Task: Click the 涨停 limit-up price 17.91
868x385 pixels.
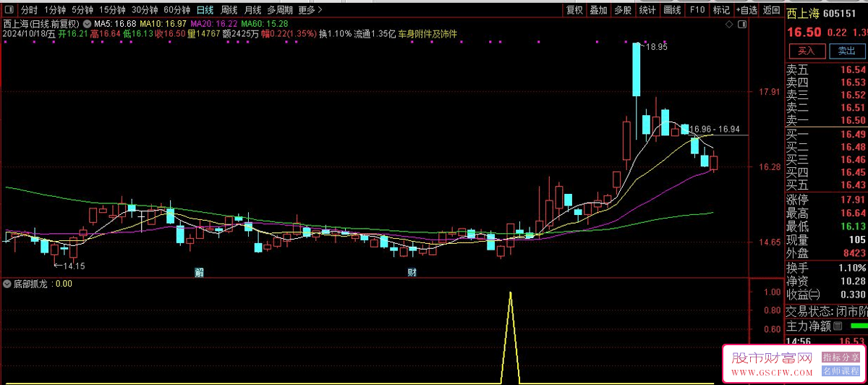Action: coord(853,200)
